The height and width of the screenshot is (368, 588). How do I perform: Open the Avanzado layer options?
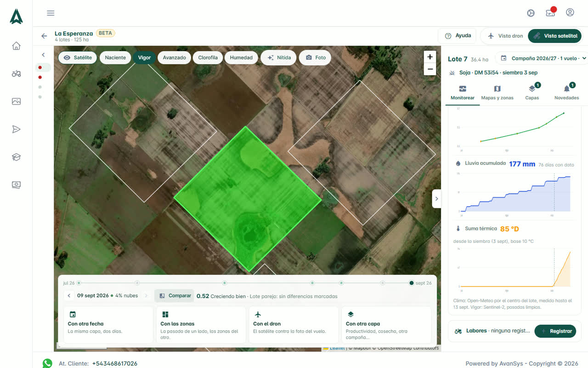(174, 57)
